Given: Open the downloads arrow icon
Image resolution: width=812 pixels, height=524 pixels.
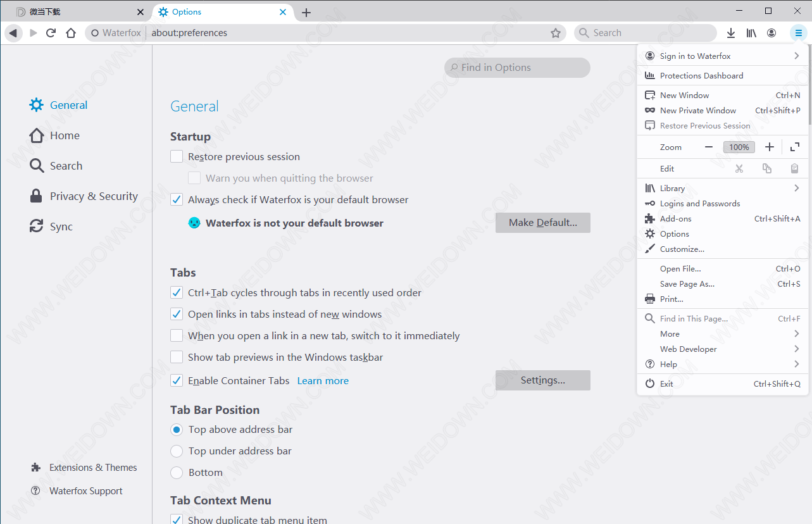Looking at the screenshot, I should [x=731, y=33].
